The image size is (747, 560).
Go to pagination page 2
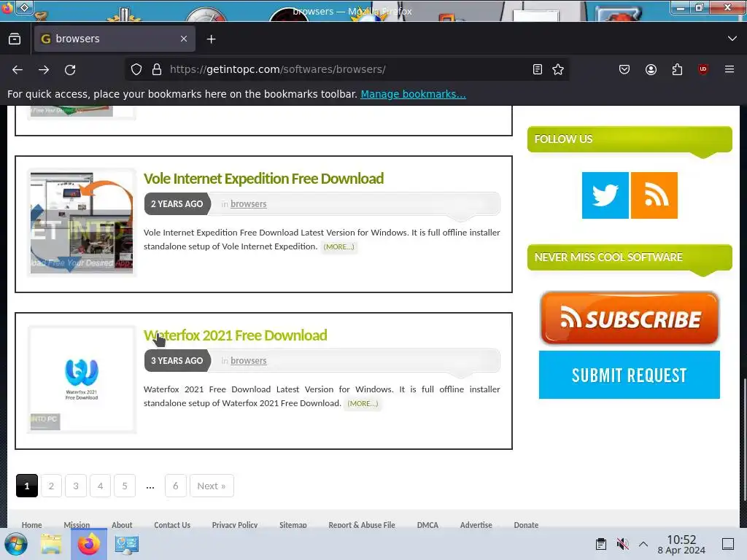coord(52,486)
